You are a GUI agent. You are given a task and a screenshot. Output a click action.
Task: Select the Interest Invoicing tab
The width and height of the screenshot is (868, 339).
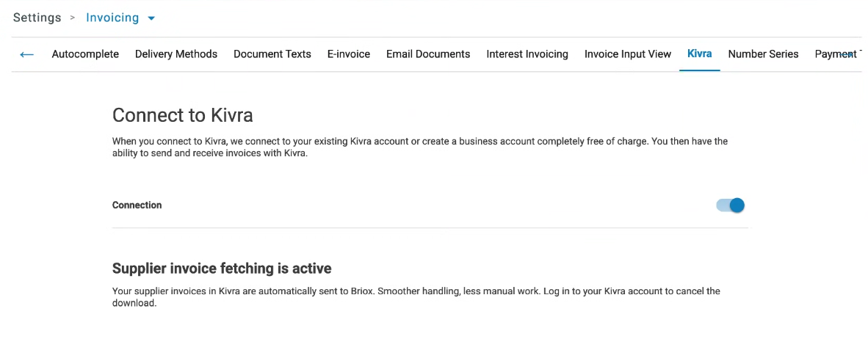tap(527, 54)
